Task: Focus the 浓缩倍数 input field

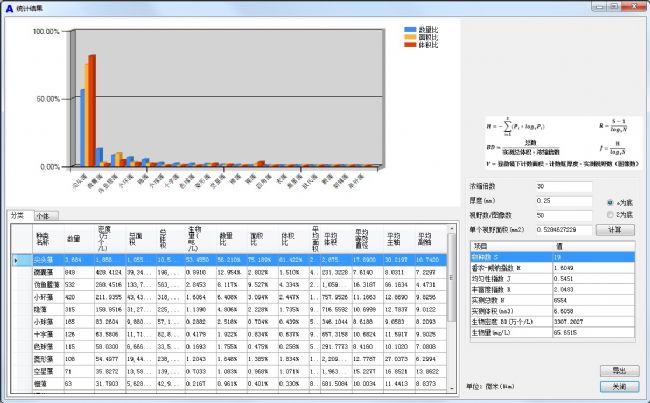Action: coord(563,187)
